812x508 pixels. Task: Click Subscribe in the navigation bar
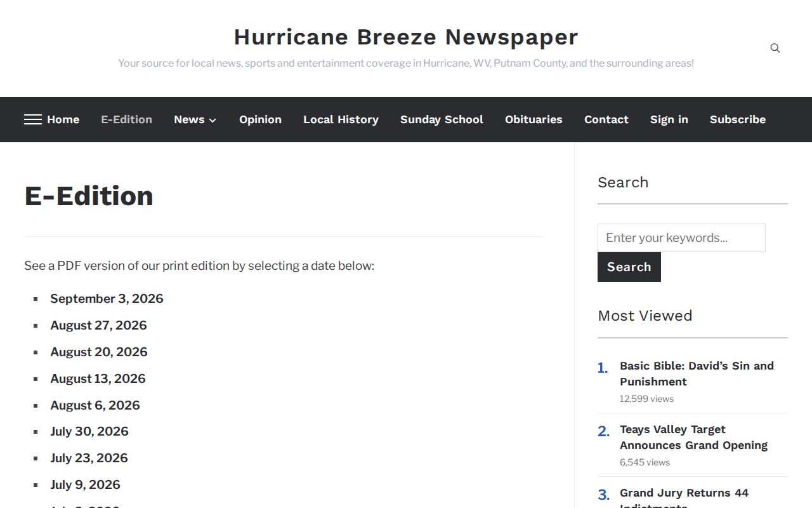pos(738,119)
